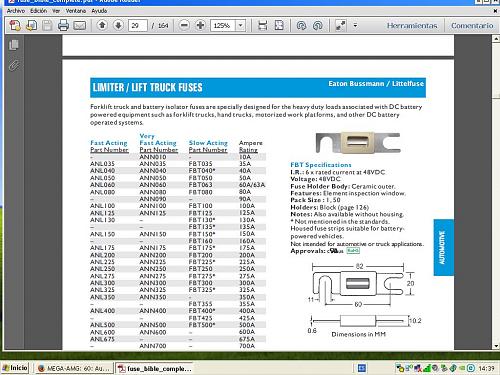This screenshot has width=500, height=375.
Task: Zoom in with the plus button
Action: [200, 25]
